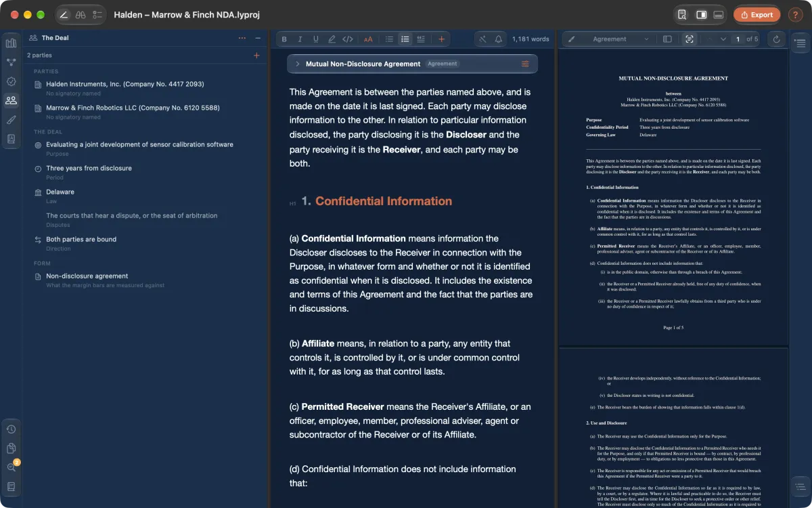Open notifications bell in editor toolbar
Screen dimensions: 812x508
499,39
